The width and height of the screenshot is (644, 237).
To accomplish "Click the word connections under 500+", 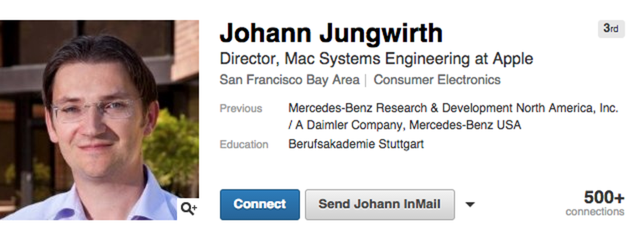I will click(x=595, y=212).
